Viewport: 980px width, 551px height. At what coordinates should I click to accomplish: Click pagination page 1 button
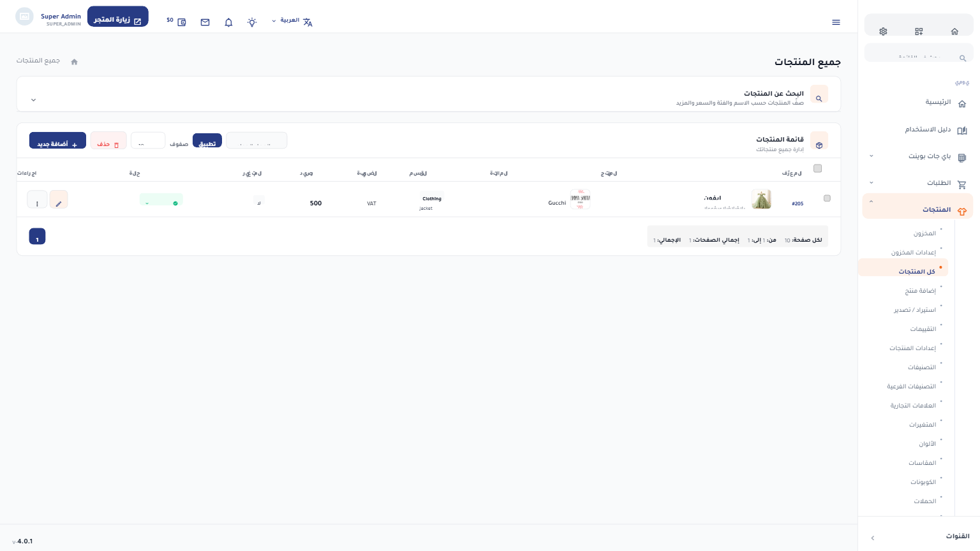tap(37, 237)
